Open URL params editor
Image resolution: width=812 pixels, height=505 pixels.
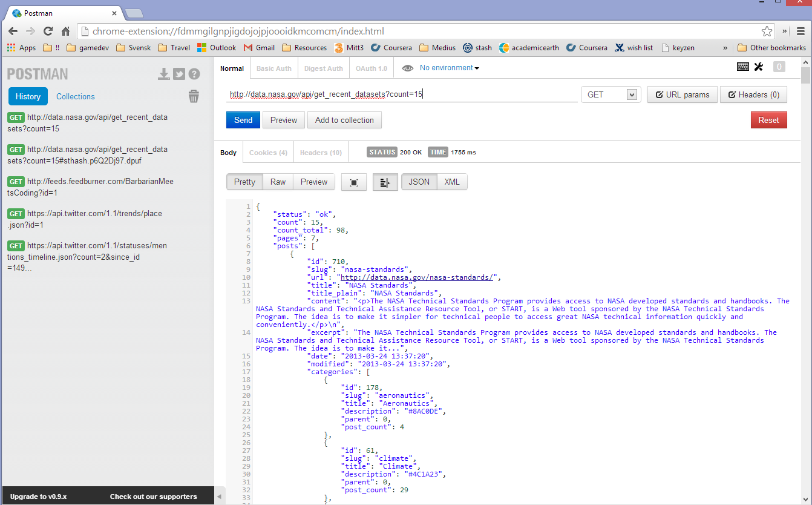683,94
